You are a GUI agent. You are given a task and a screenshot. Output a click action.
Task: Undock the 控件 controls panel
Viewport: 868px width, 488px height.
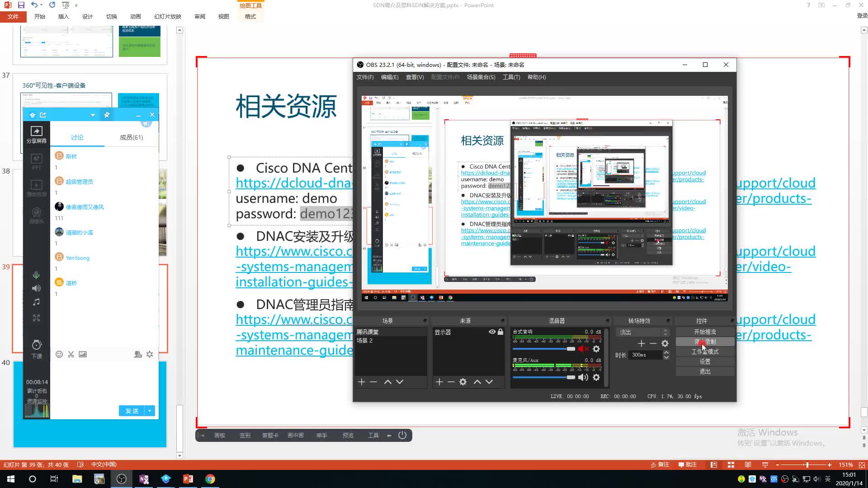pyautogui.click(x=732, y=321)
